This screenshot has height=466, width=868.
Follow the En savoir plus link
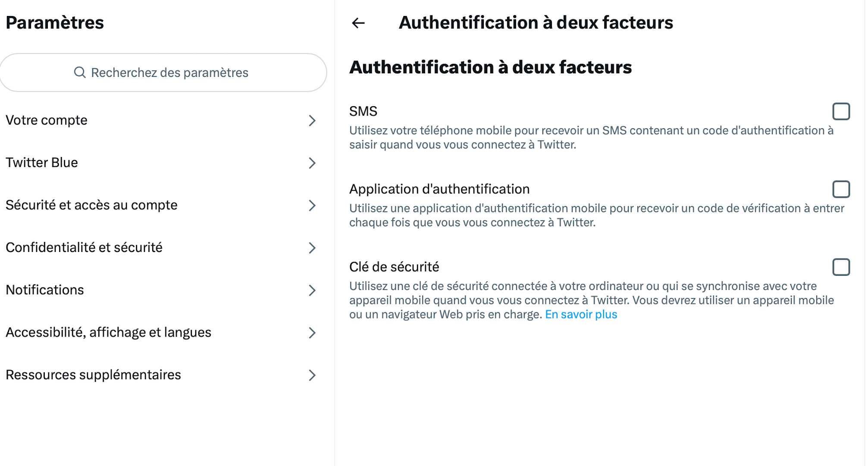[x=581, y=315]
